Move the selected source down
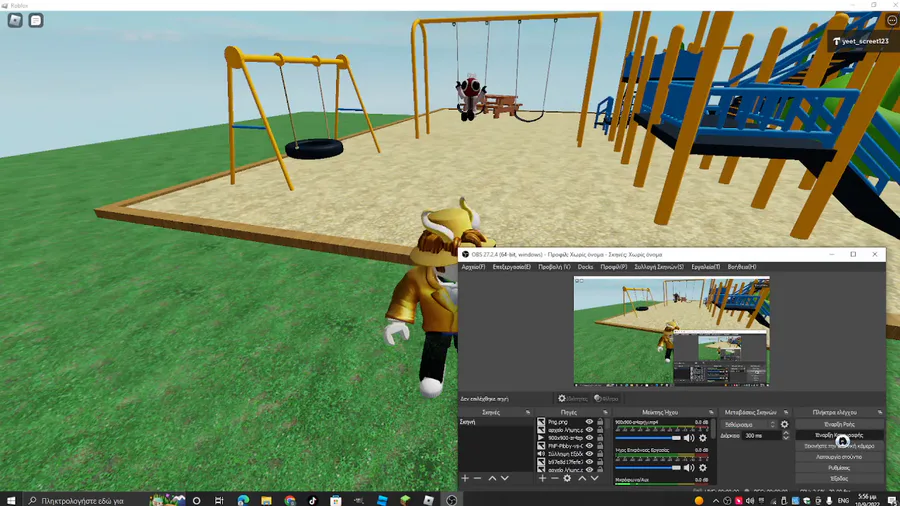Screen dimensions: 900x506 tap(595, 478)
